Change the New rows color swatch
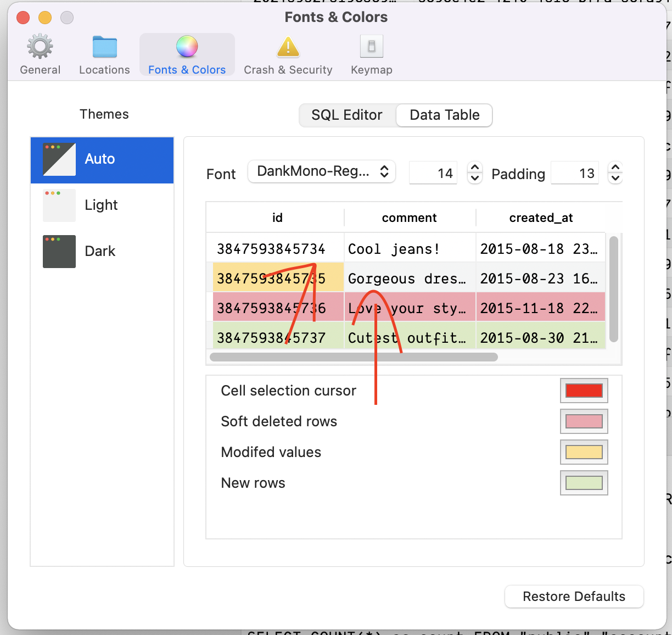Image resolution: width=672 pixels, height=635 pixels. 584,483
